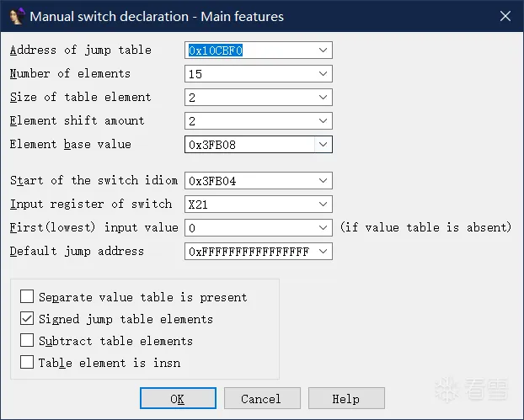The image size is (524, 420).
Task: Click the dialog title 'Manual switch declaration - Main features'
Action: pyautogui.click(x=157, y=16)
